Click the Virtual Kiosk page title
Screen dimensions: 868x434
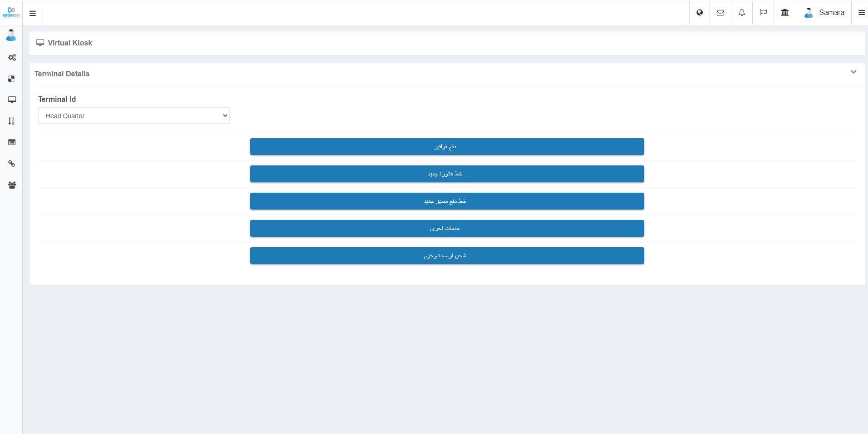(70, 43)
